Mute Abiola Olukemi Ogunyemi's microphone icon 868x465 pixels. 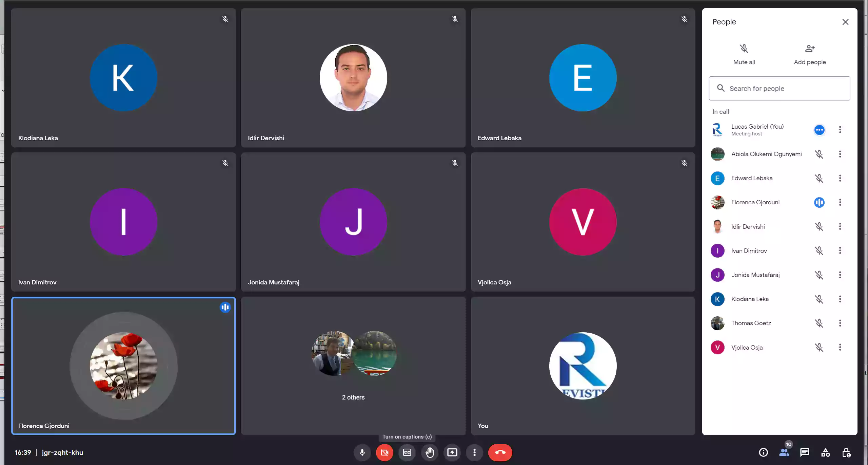[x=819, y=154]
